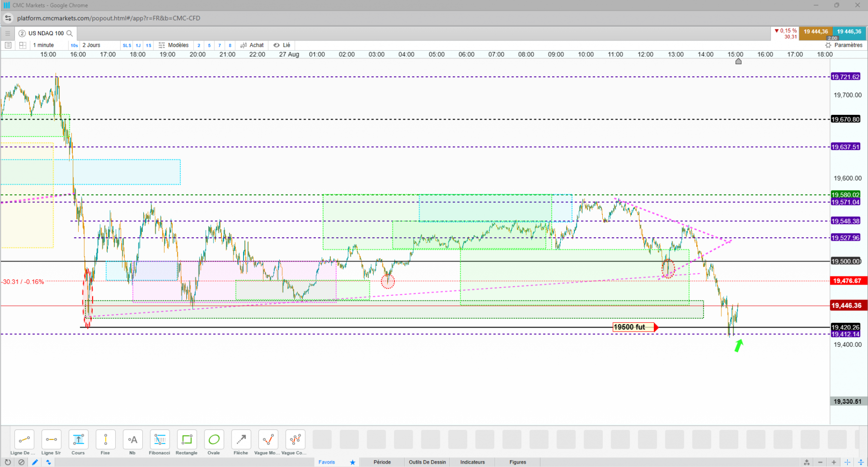Click the undo/refresh circular arrow icon
The image size is (868, 467).
[8, 462]
